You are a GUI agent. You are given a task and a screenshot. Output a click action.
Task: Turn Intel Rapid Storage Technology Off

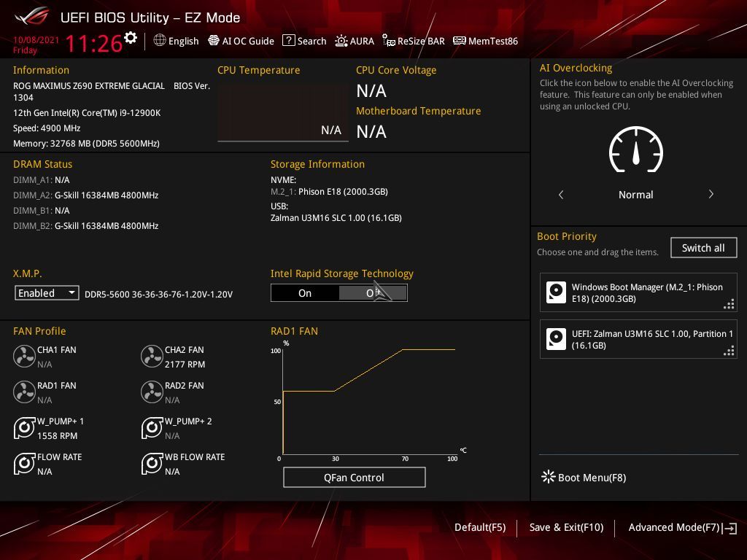tap(373, 293)
